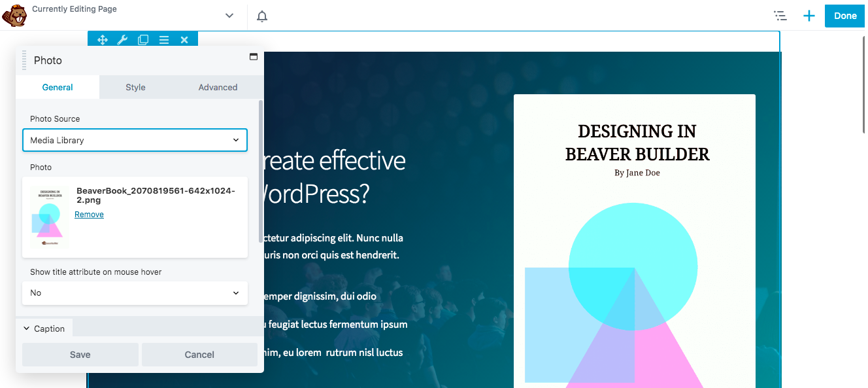Open the outline panel list icon

point(780,16)
